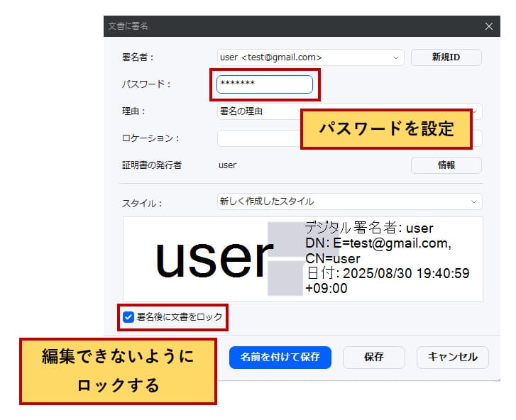Image resolution: width=516 pixels, height=420 pixels.
Task: Click the 新規ID button
Action: pos(446,57)
